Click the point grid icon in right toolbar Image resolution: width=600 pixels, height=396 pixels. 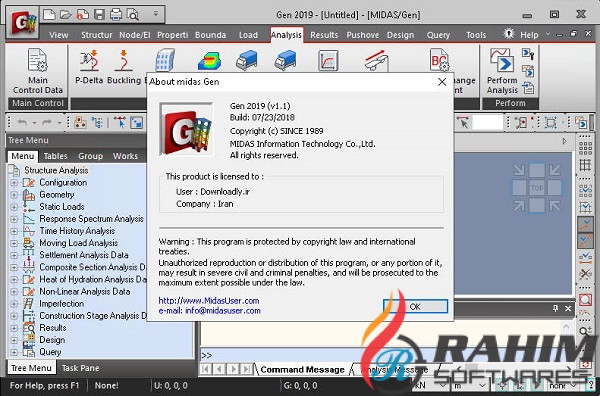585,147
